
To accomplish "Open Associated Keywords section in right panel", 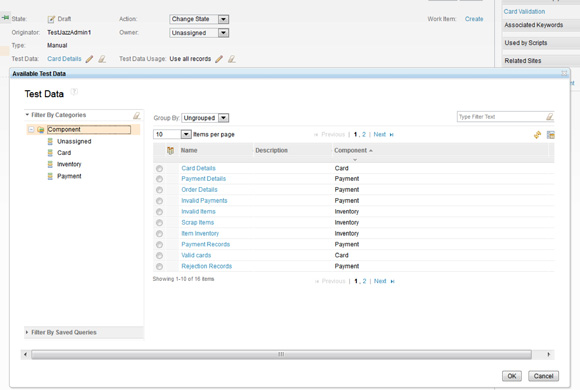I will [x=534, y=25].
